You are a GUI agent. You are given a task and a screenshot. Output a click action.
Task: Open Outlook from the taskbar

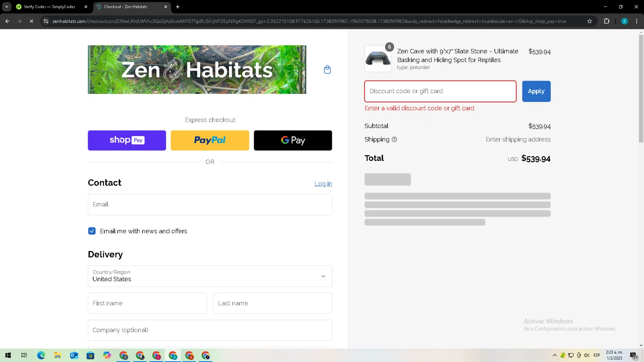(74, 355)
